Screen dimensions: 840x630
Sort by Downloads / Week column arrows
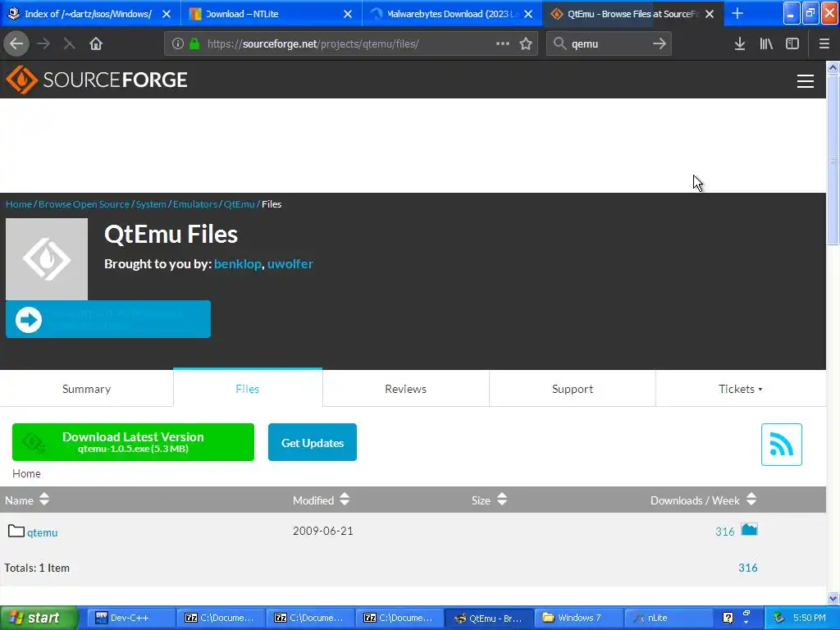click(751, 500)
